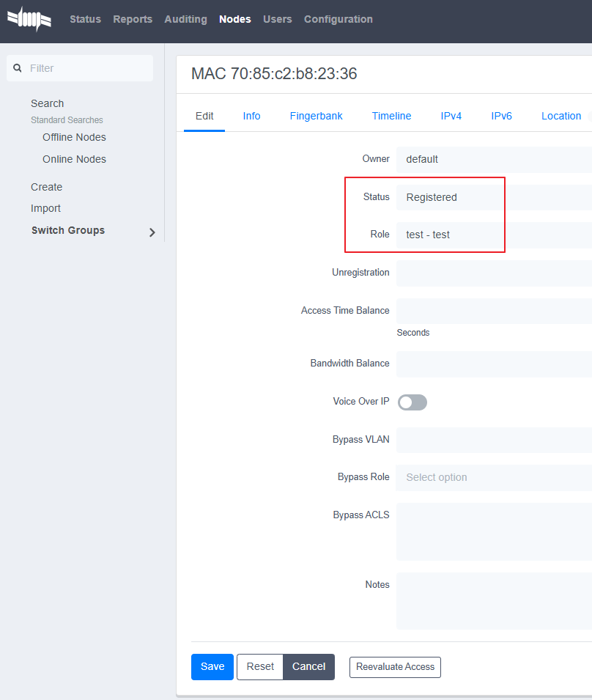Click the Reset button
592x700 pixels.
260,666
